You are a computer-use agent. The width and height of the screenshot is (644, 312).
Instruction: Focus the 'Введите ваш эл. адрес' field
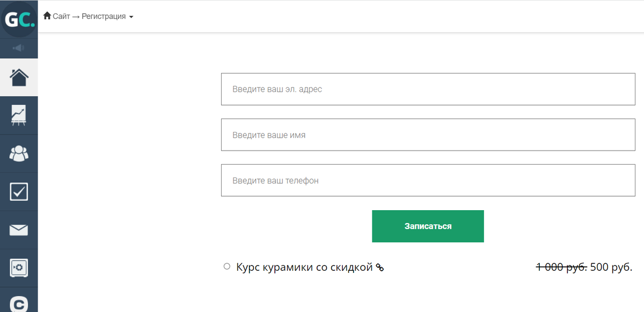428,89
